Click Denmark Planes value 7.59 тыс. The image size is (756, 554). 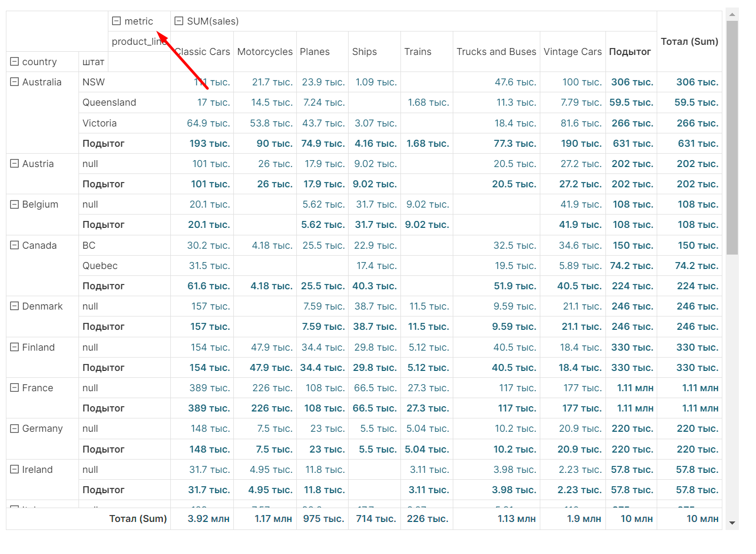coord(324,306)
